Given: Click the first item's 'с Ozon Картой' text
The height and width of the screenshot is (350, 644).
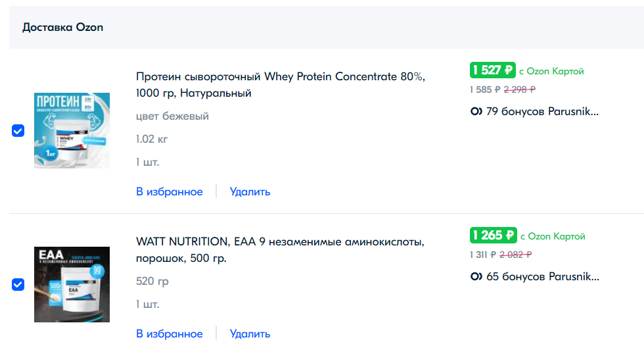Looking at the screenshot, I should [x=551, y=71].
